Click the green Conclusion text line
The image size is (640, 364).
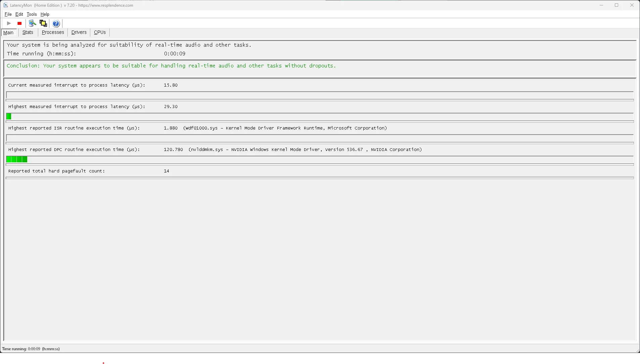point(171,66)
